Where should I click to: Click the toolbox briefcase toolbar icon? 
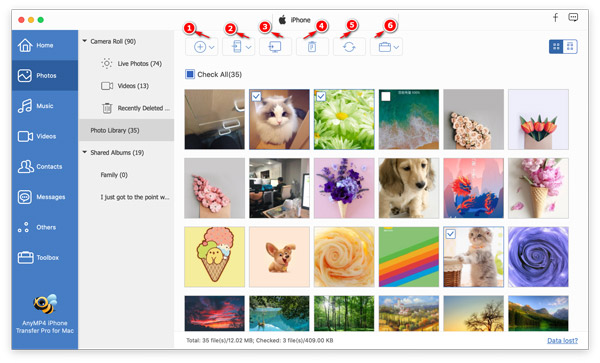point(385,47)
